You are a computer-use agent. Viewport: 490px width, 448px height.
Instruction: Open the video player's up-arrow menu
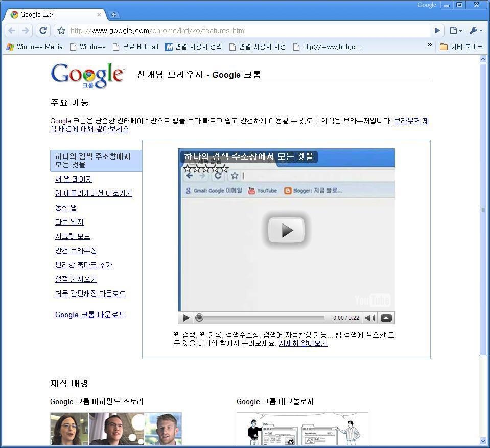coord(386,318)
